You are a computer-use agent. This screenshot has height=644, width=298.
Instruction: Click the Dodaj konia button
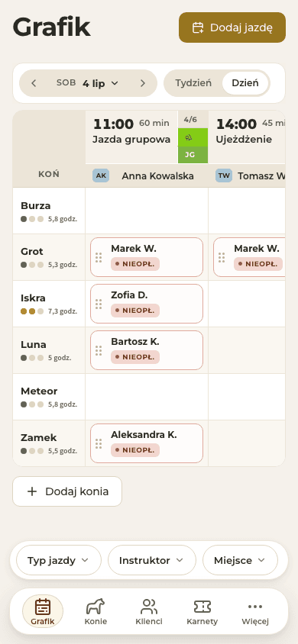pyautogui.click(x=67, y=491)
